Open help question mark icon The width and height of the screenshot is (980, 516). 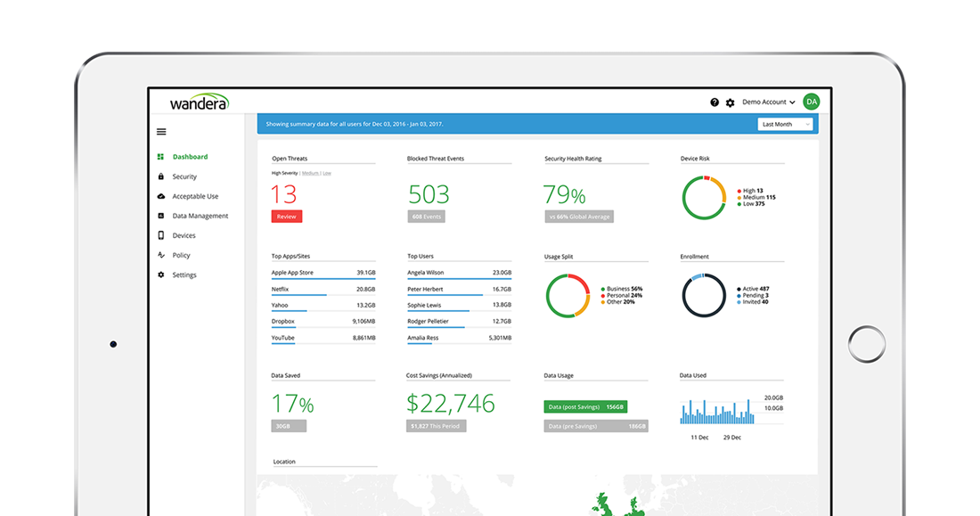[x=715, y=102]
